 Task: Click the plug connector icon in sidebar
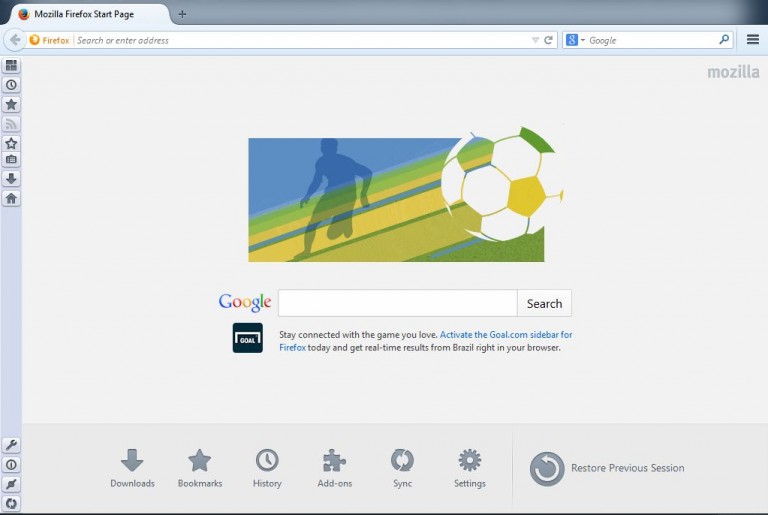(x=11, y=484)
